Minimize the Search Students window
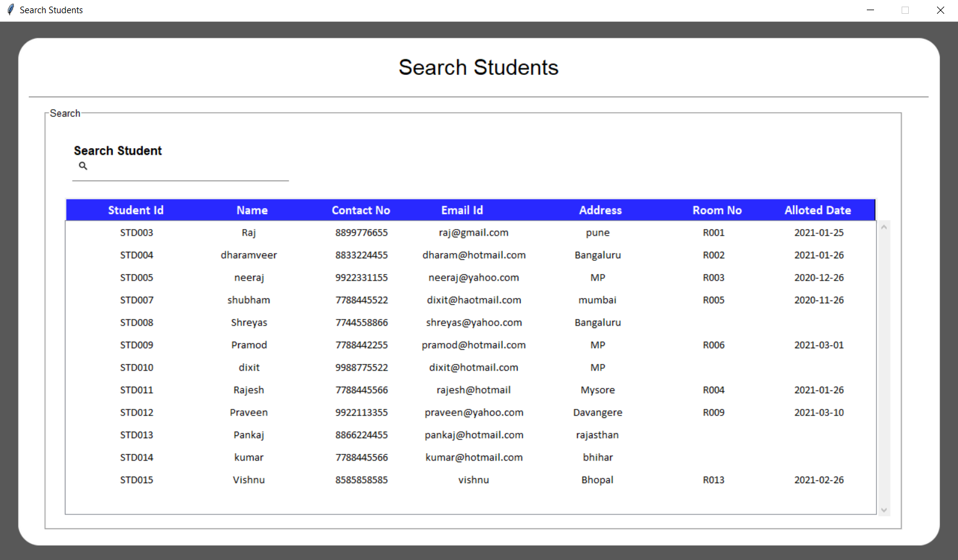This screenshot has width=958, height=560. [x=870, y=10]
